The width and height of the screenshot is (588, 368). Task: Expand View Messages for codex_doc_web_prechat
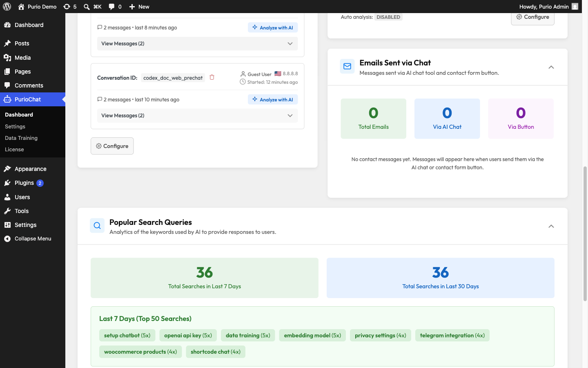197,116
